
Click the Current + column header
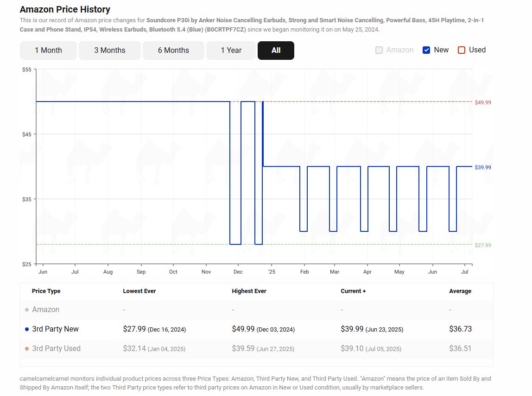click(x=353, y=291)
